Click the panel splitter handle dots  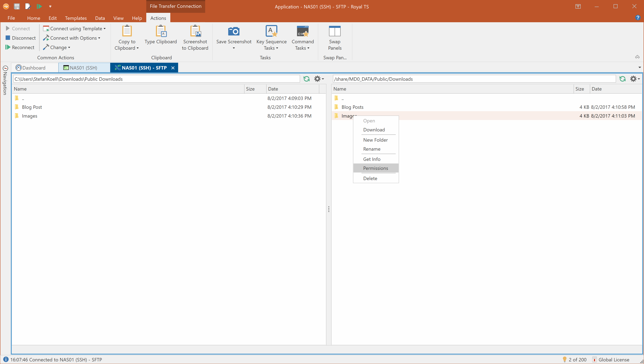pyautogui.click(x=329, y=209)
